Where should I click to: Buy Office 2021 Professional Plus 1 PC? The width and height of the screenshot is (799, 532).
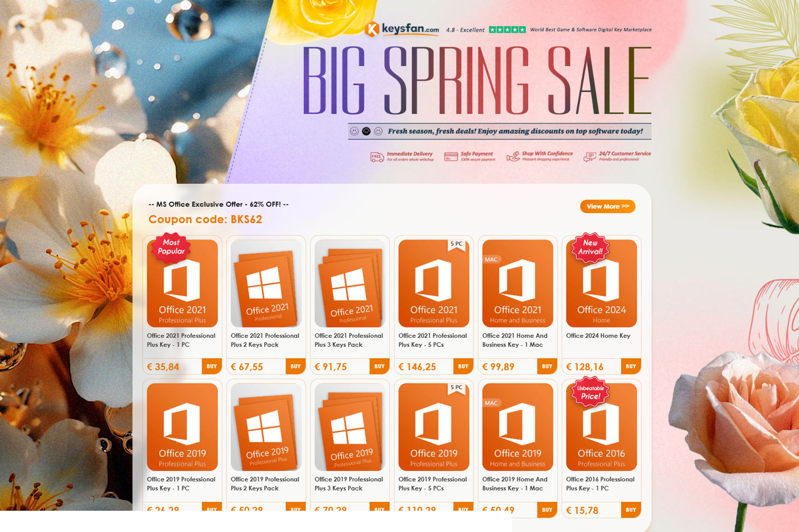(212, 366)
